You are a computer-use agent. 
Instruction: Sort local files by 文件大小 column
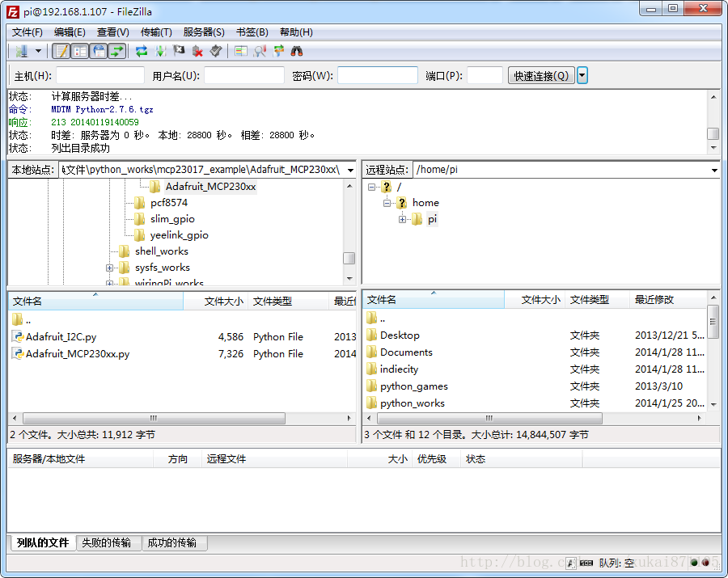pos(216,302)
